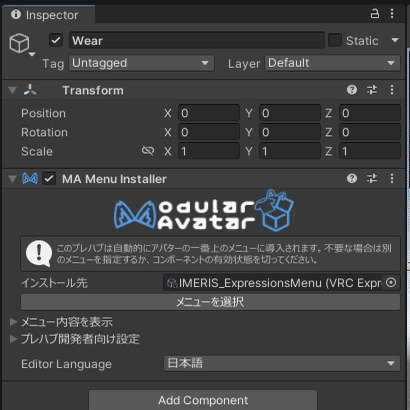Click the Modular Avatar logo banner

tap(204, 211)
